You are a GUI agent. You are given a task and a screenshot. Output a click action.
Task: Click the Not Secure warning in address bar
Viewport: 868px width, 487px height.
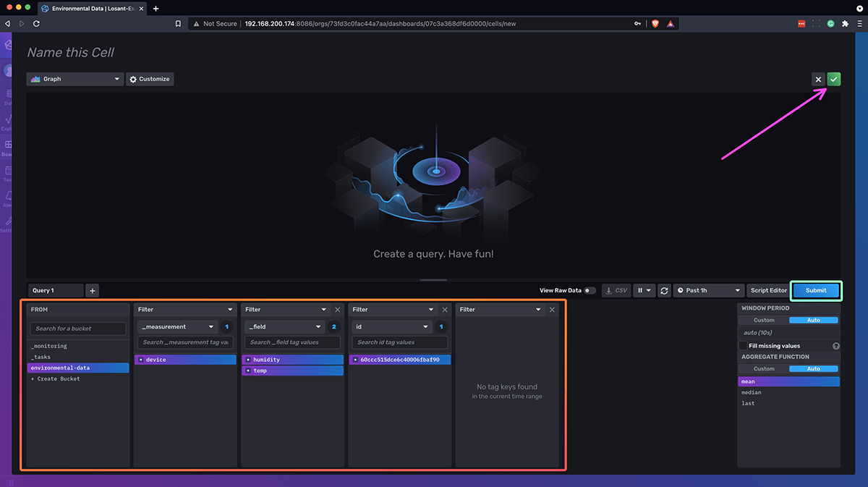click(215, 23)
